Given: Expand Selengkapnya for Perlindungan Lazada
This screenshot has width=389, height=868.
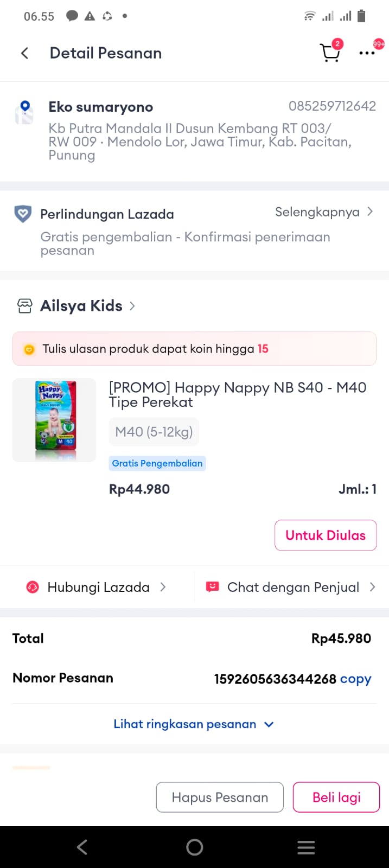Looking at the screenshot, I should [323, 212].
